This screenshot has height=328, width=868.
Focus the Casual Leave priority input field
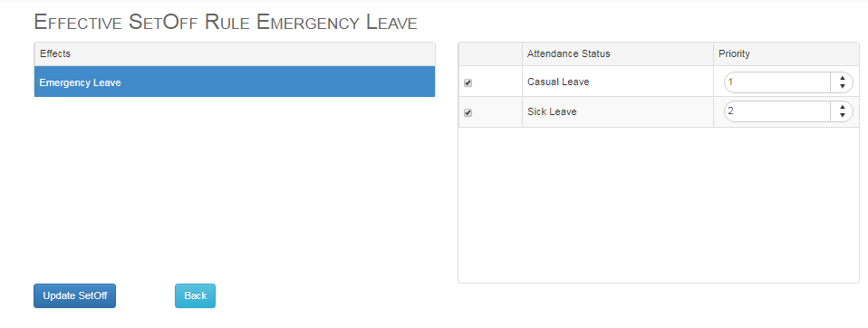click(777, 82)
